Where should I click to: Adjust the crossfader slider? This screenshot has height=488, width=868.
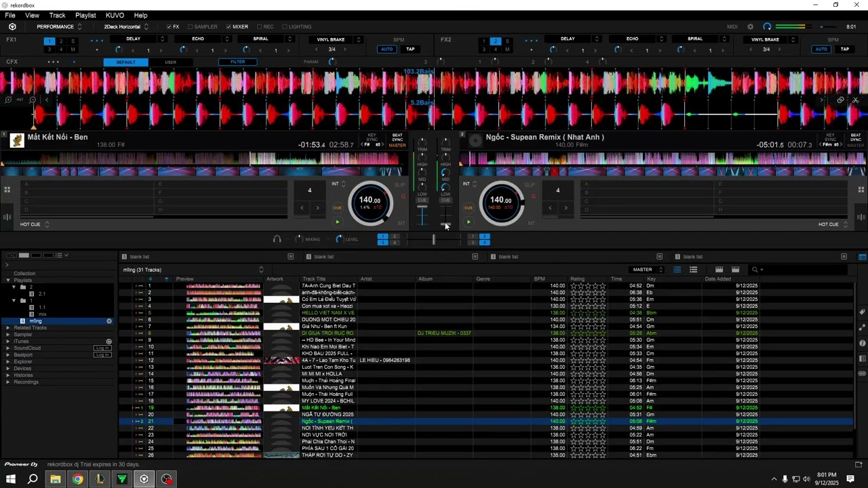coord(433,239)
